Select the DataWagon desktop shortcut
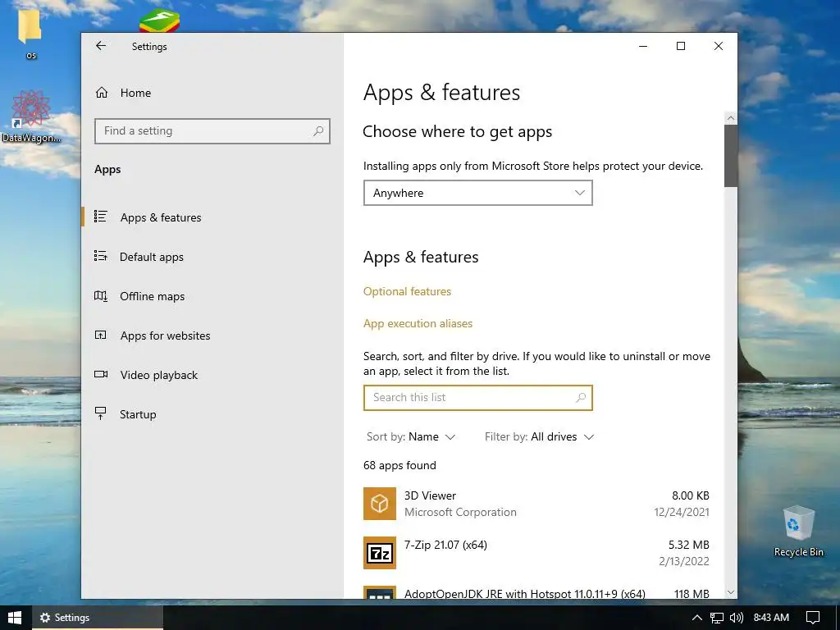The height and width of the screenshot is (630, 840). pyautogui.click(x=31, y=116)
